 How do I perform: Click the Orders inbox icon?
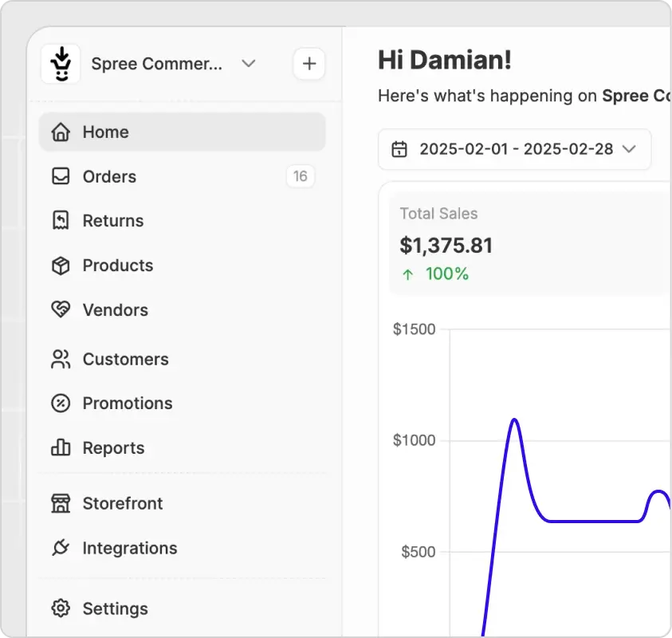point(61,177)
